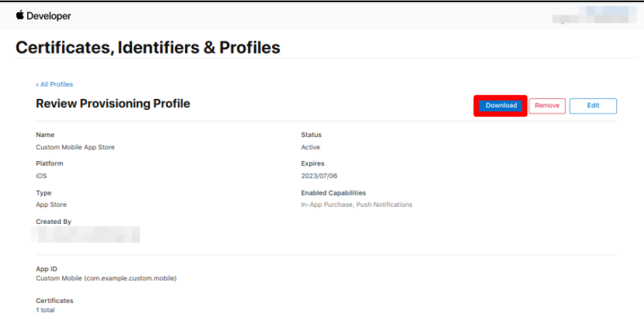Click the Review Provisioning Profile title
The height and width of the screenshot is (328, 644).
[113, 103]
